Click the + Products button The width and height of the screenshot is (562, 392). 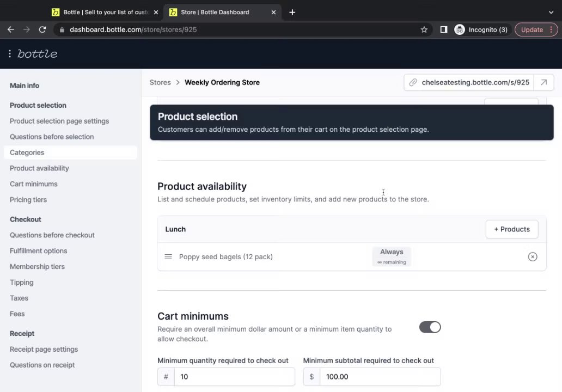(511, 229)
